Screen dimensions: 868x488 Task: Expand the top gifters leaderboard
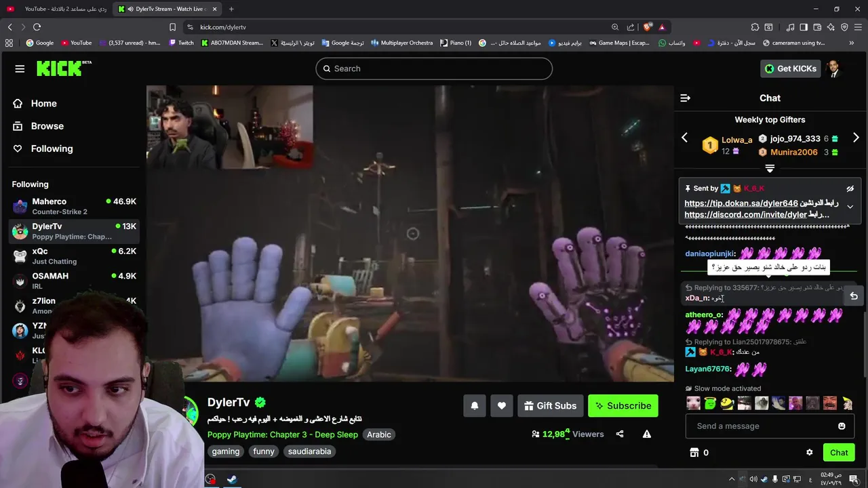770,168
